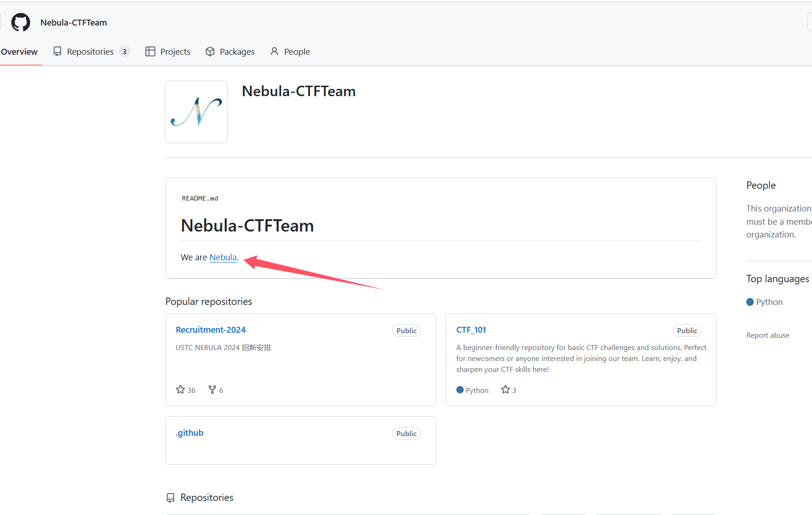Click the Nebula organization avatar image
Screen dimensions: 812x515
tap(197, 112)
